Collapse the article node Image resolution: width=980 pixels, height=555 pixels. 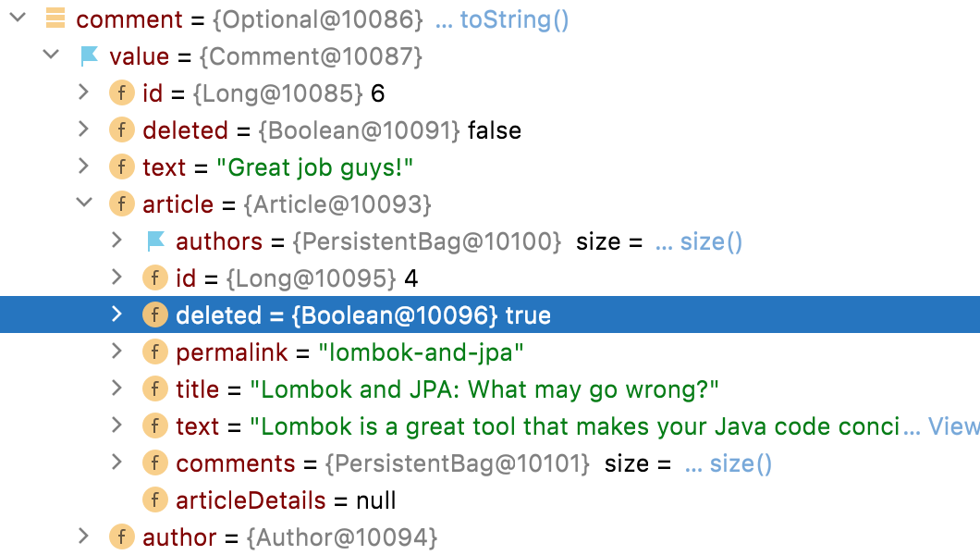point(83,203)
